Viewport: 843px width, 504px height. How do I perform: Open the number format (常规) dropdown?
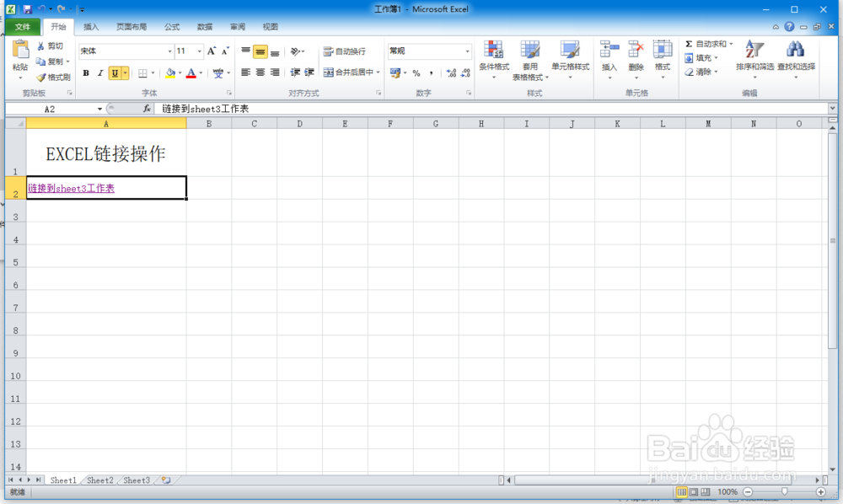coord(467,51)
